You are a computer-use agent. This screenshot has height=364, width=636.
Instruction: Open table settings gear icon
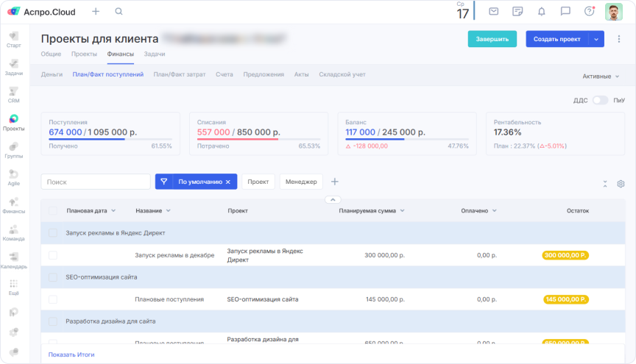pos(621,184)
